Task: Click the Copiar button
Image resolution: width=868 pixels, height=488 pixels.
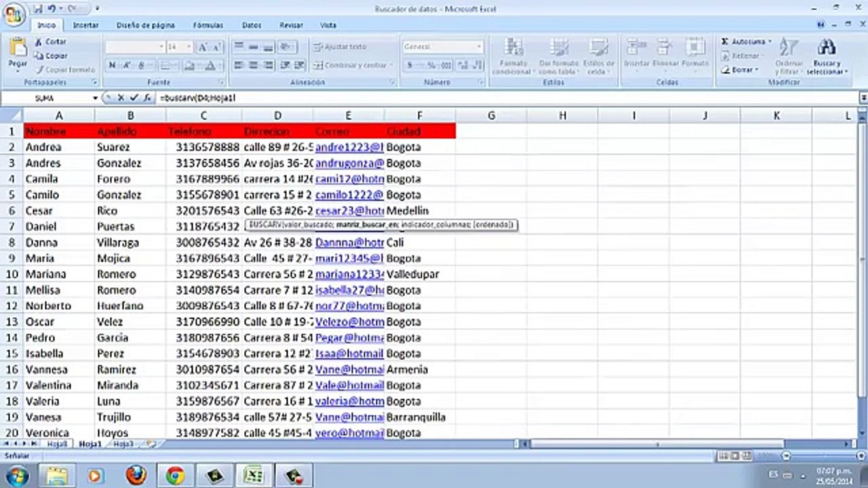Action: 51,56
